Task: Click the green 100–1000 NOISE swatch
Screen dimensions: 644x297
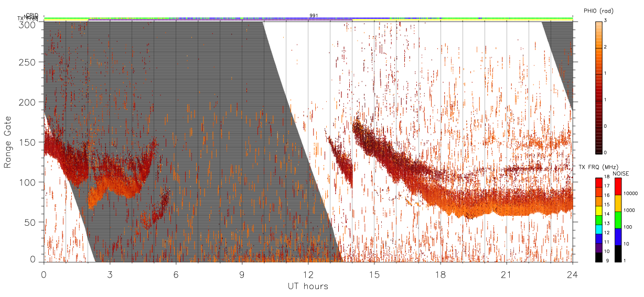Action: pos(618,219)
